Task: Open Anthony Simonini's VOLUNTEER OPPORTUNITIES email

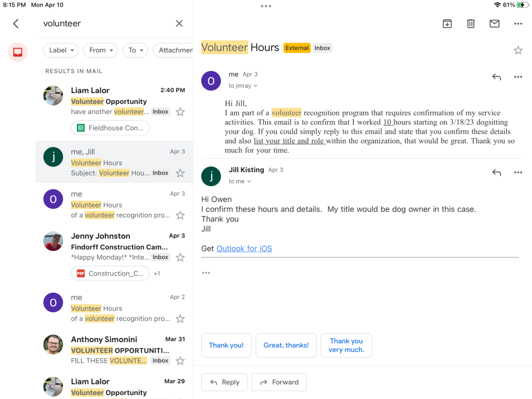Action: tap(120, 350)
